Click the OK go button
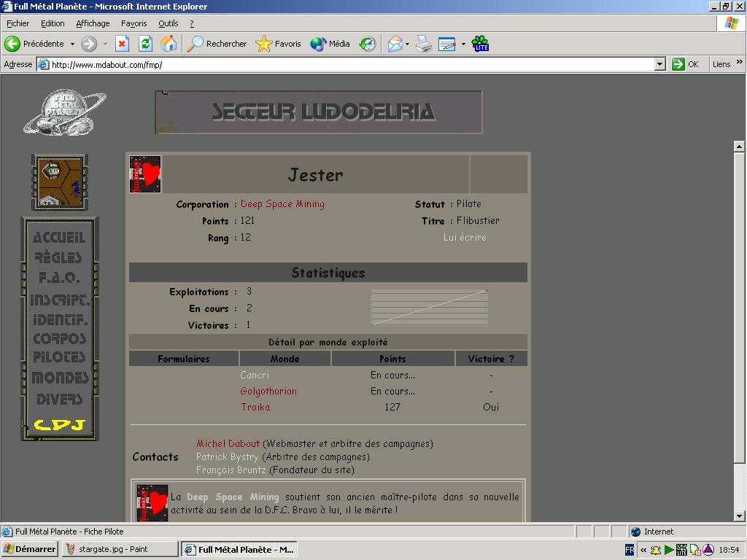The height and width of the screenshot is (560, 747). pos(686,64)
